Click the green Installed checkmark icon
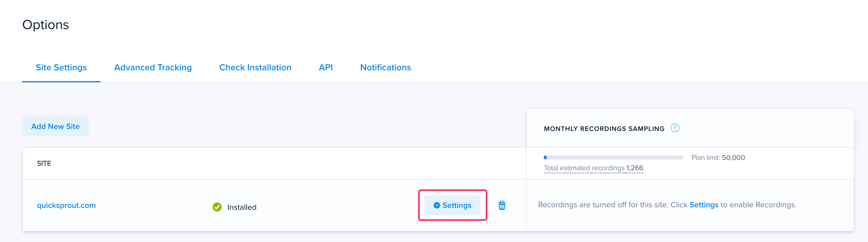 (x=217, y=207)
